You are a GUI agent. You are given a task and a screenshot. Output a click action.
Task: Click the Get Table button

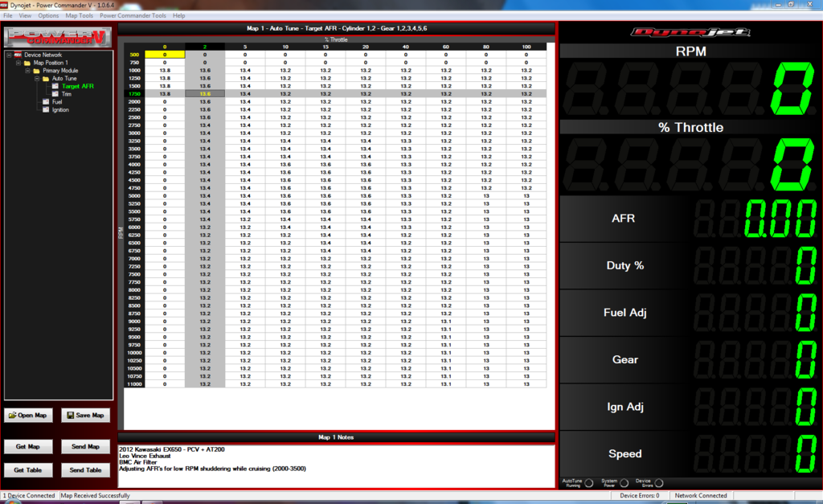[x=28, y=470]
